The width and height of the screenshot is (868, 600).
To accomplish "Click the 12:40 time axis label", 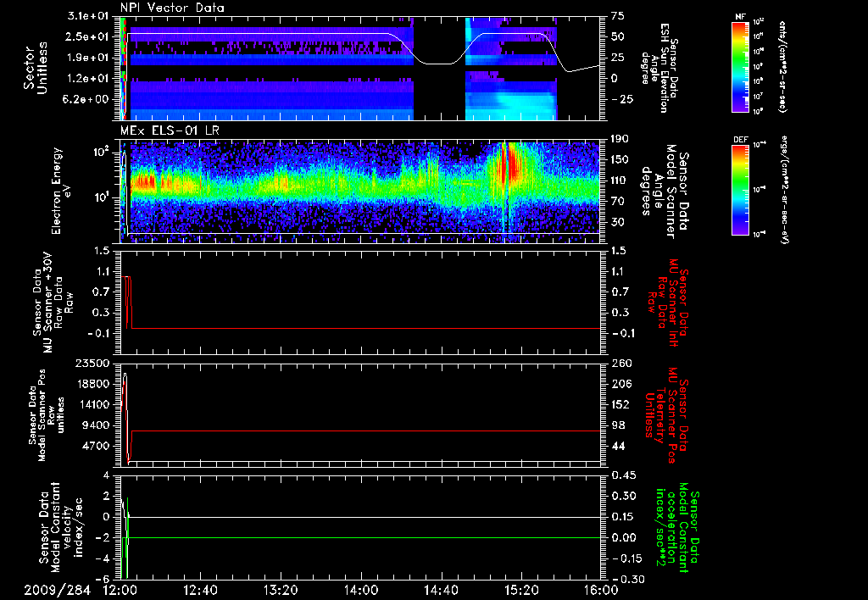I will point(201,590).
